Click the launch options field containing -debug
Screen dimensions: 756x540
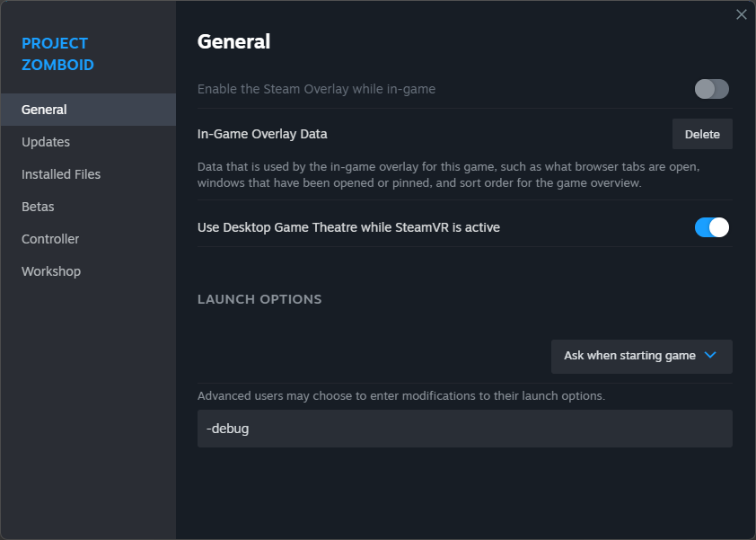coord(464,429)
